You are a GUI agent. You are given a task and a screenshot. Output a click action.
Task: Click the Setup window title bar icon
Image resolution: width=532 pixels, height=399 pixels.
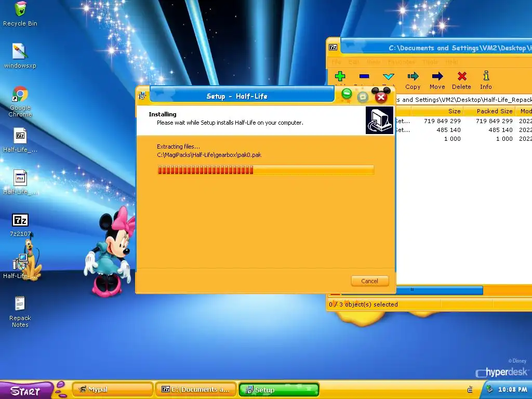point(142,96)
